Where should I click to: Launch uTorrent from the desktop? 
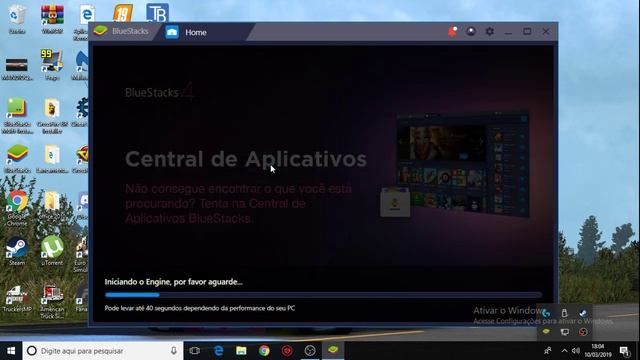tap(52, 251)
